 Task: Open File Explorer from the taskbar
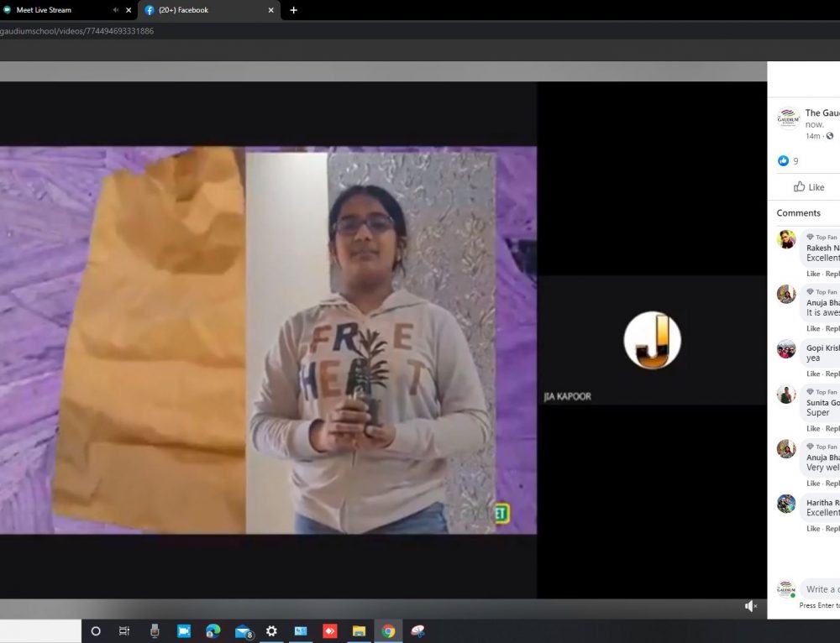pos(359,631)
